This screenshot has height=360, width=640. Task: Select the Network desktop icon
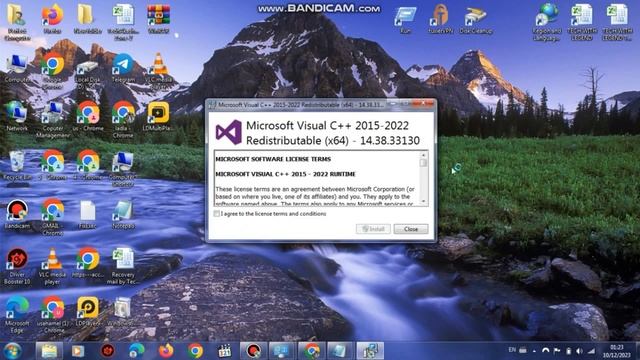pyautogui.click(x=17, y=116)
